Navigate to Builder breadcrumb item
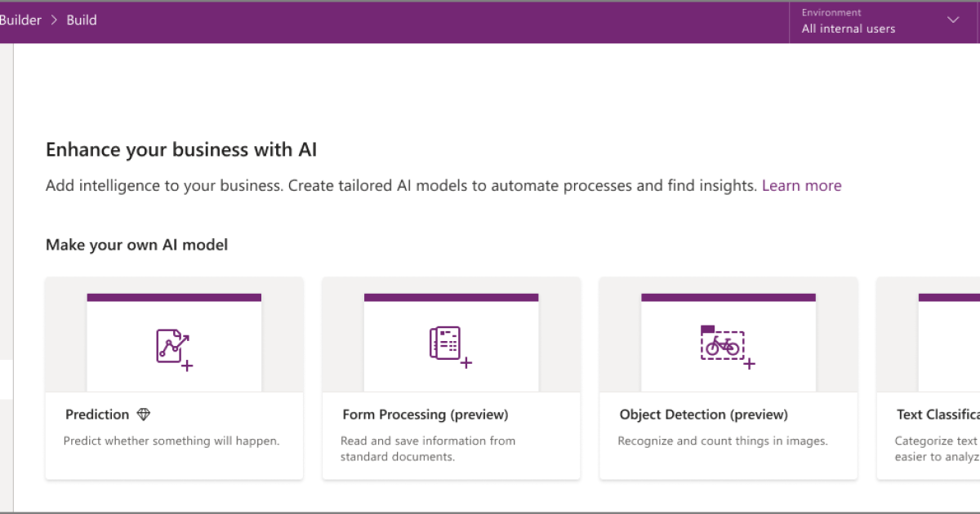 (20, 20)
